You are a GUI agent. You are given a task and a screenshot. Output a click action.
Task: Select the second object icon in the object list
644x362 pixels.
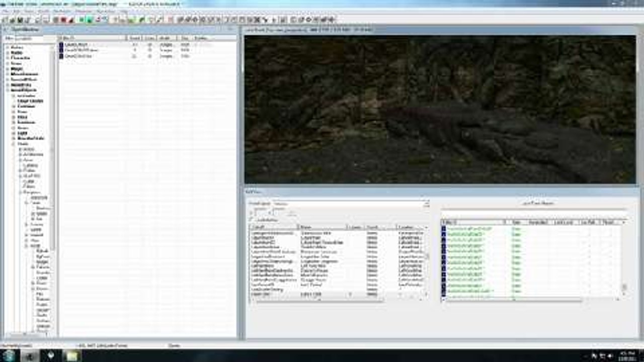point(61,50)
